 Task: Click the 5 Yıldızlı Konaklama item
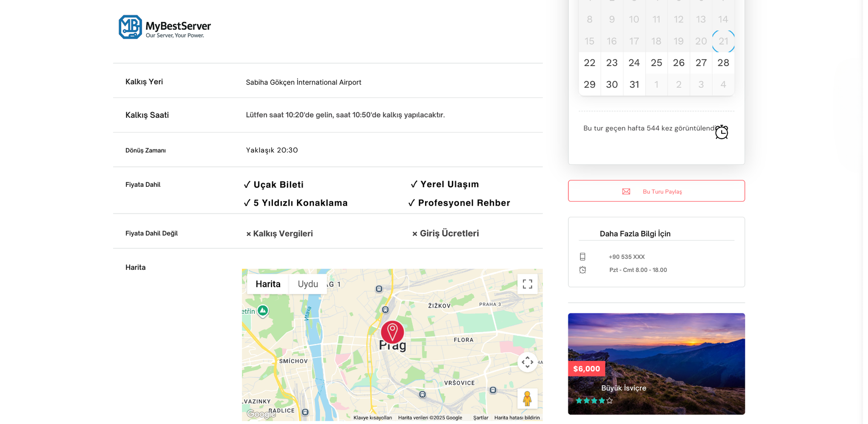click(296, 203)
